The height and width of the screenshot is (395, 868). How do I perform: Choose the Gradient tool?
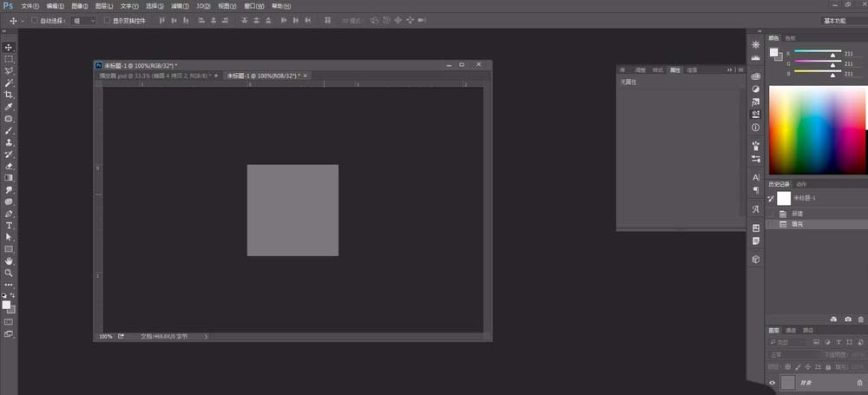[9, 178]
